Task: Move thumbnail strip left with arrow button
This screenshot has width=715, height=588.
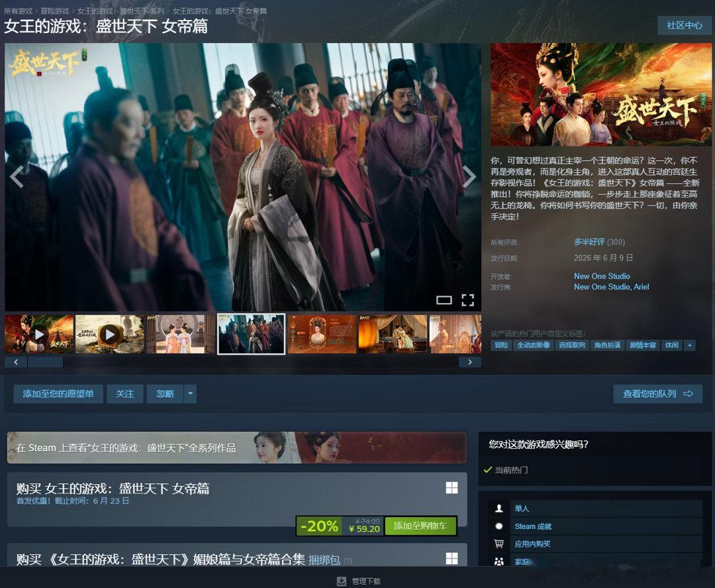Action: pyautogui.click(x=16, y=362)
